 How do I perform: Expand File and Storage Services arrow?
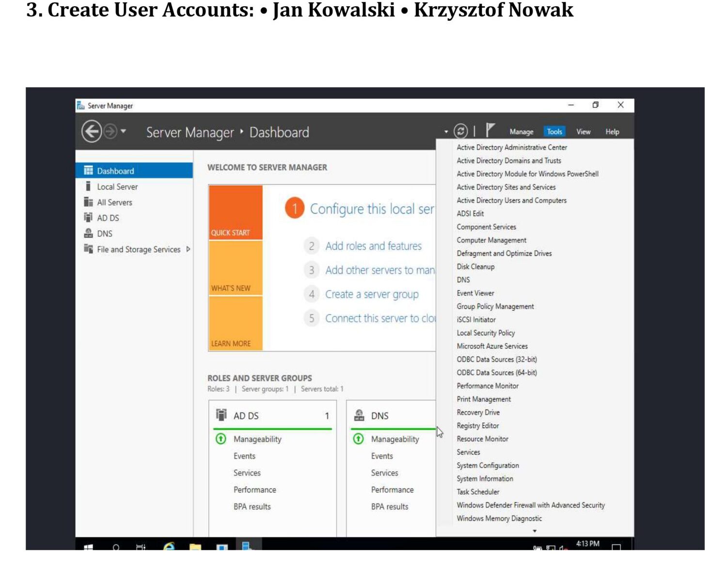[x=188, y=249]
